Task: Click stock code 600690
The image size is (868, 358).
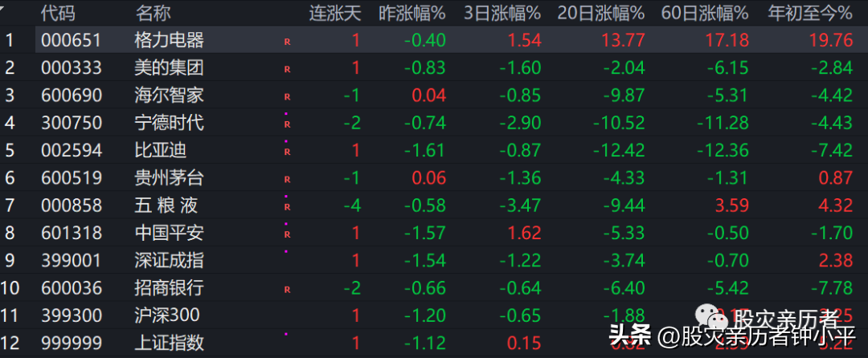Action: pos(72,96)
